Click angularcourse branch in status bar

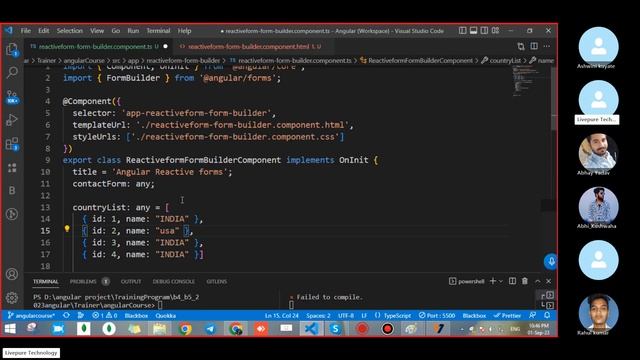(31, 316)
